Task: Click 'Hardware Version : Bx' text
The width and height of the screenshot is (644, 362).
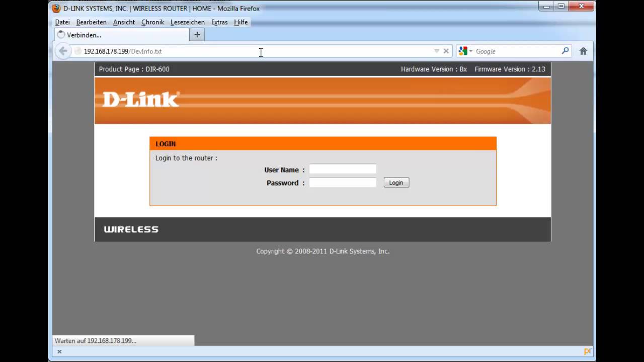Action: pyautogui.click(x=434, y=69)
